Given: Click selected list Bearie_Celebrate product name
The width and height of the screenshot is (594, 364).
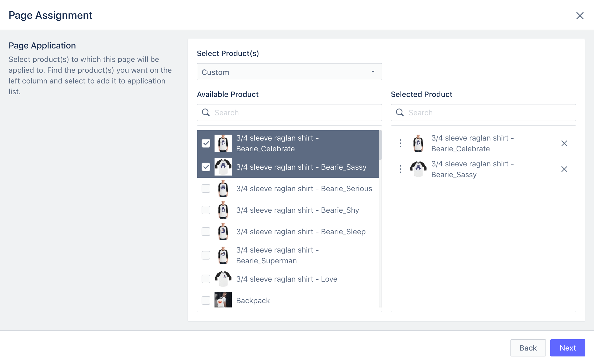Looking at the screenshot, I should click(x=473, y=143).
